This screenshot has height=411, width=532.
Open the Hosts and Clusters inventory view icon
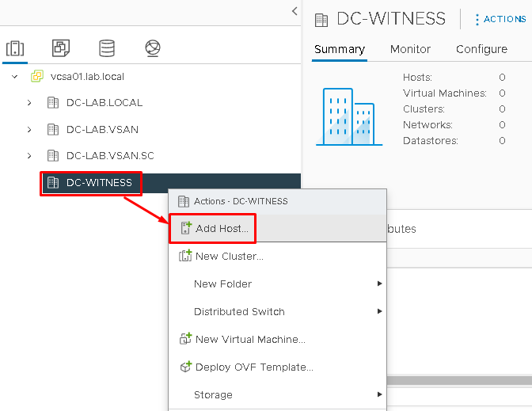[15, 48]
